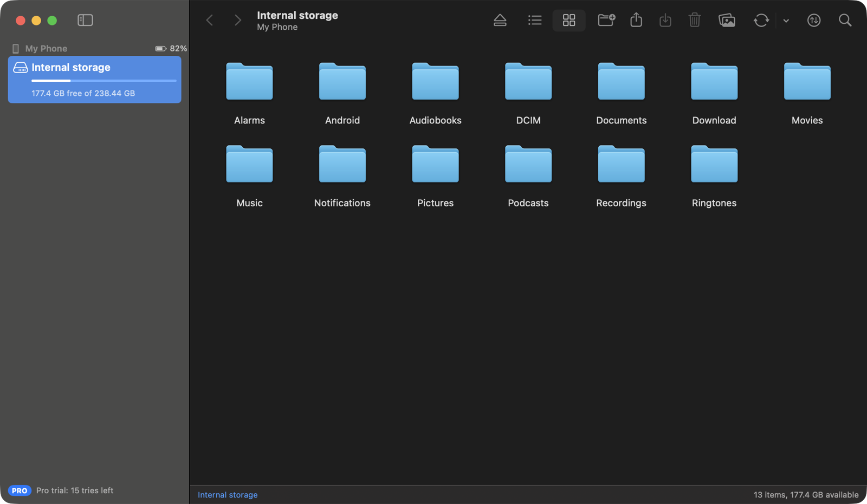Click the 82% battery indicator
Screen dimensions: 867x504
[x=171, y=48]
